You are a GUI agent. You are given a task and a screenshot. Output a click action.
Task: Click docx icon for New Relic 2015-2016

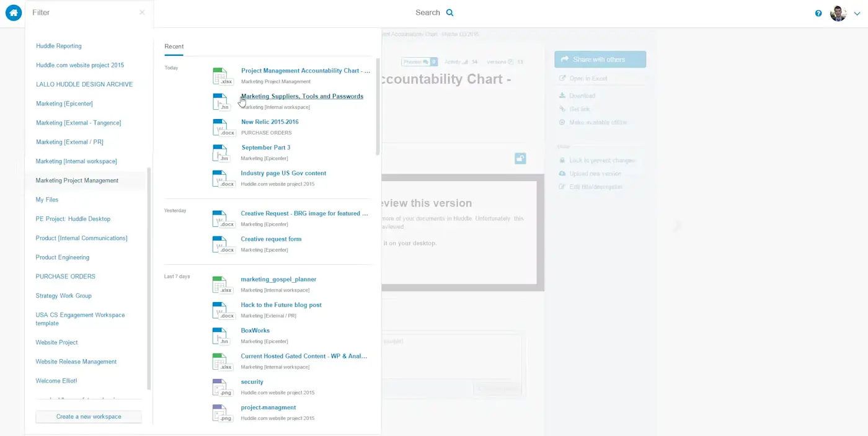[x=223, y=128]
